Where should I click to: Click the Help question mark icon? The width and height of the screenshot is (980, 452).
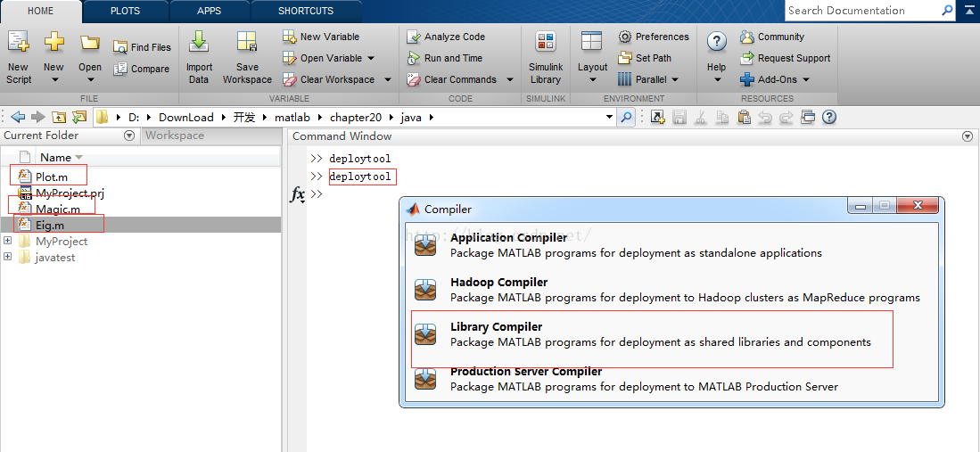(716, 42)
